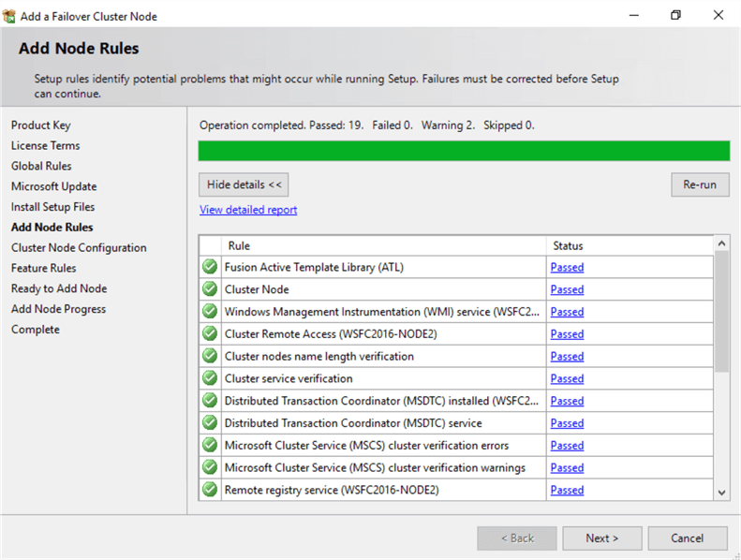Viewport: 741px width, 560px height.
Task: Open Passed status for Cluster Node
Action: (x=567, y=289)
